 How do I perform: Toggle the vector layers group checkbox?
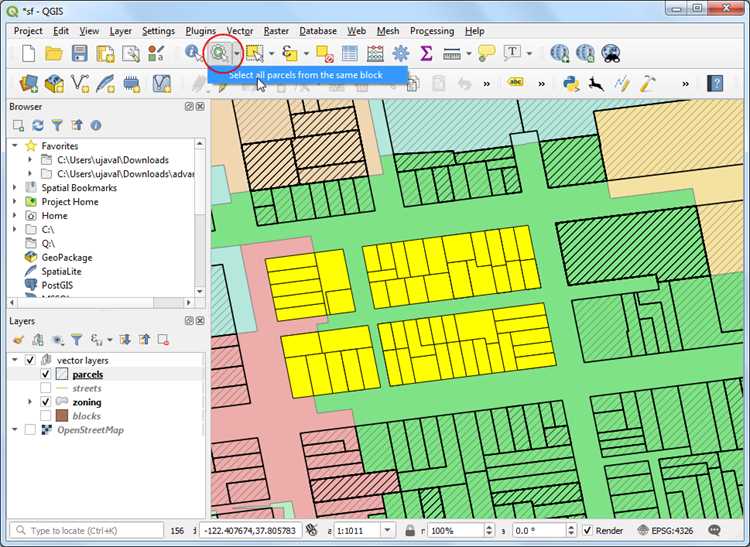pos(30,360)
